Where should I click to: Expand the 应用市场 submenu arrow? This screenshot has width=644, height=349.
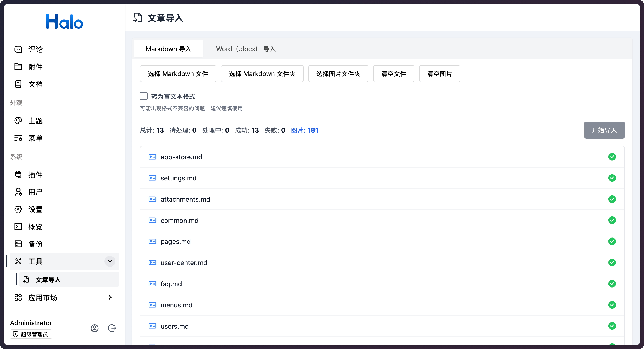110,297
